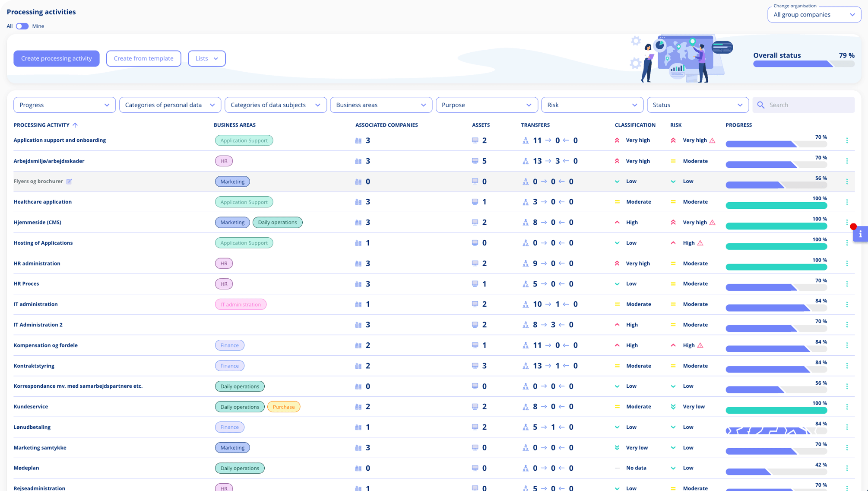Open the Progress filter dropdown
This screenshot has height=491, width=868.
pyautogui.click(x=64, y=105)
